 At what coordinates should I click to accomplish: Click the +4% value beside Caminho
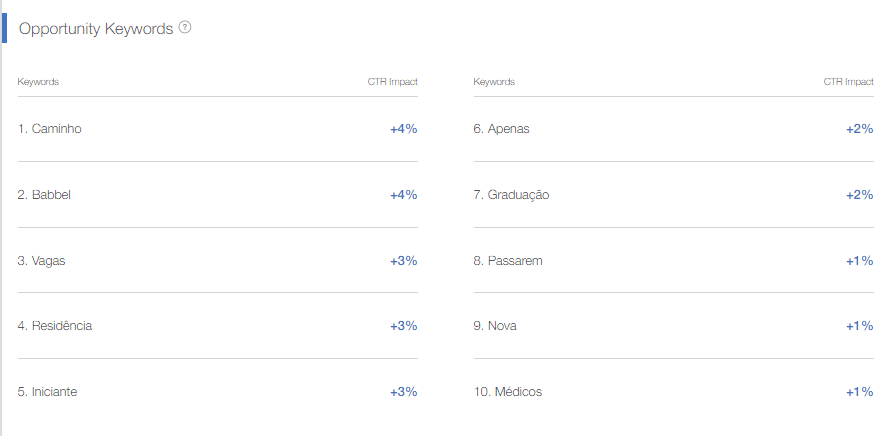tap(404, 129)
